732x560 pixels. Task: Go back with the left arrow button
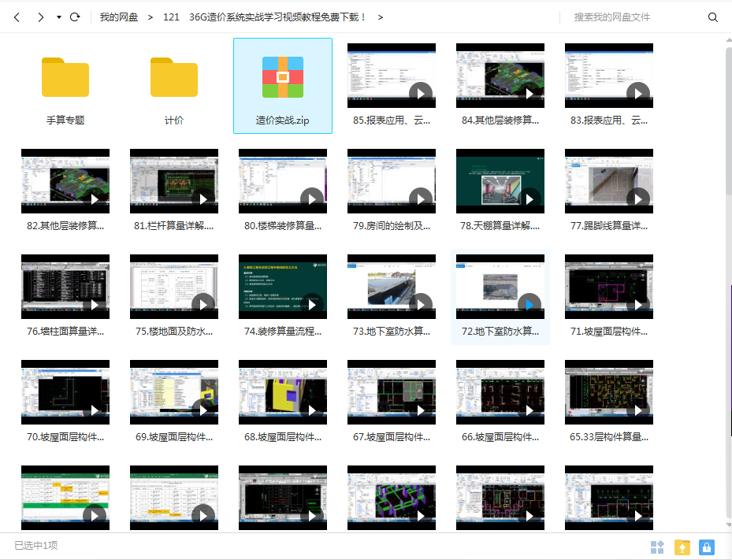pyautogui.click(x=17, y=17)
